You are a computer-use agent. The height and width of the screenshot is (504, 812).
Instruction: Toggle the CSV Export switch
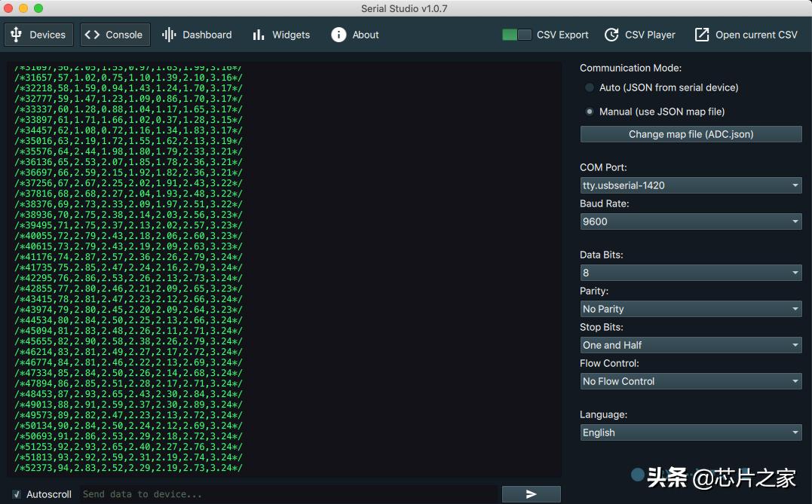pyautogui.click(x=516, y=35)
